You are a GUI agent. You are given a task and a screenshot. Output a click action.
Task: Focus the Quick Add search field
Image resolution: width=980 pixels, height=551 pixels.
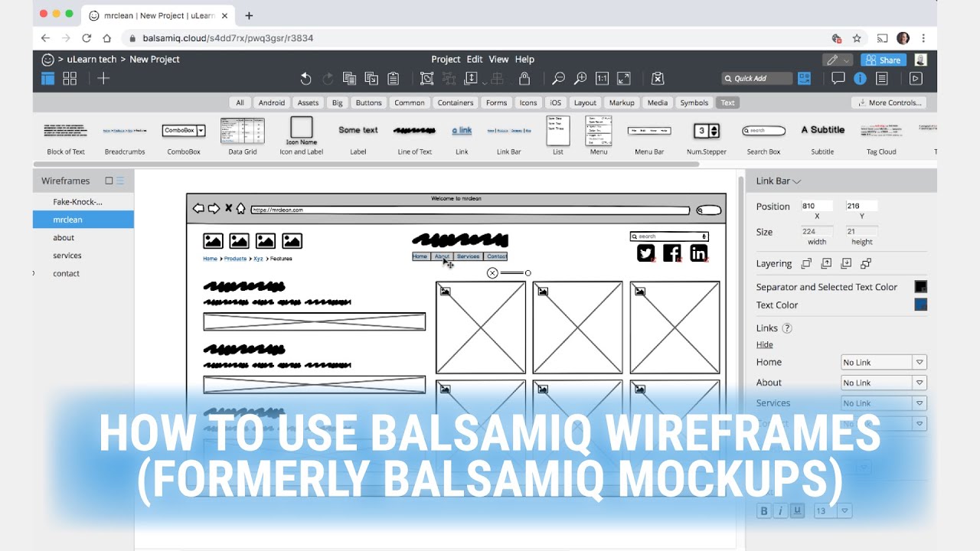click(x=756, y=78)
